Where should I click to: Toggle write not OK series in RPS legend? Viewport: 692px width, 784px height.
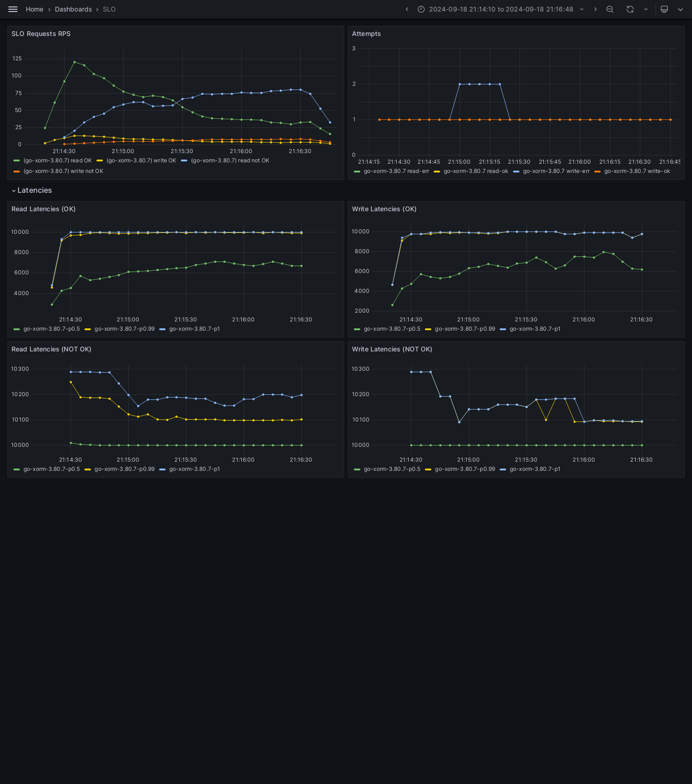pos(63,171)
